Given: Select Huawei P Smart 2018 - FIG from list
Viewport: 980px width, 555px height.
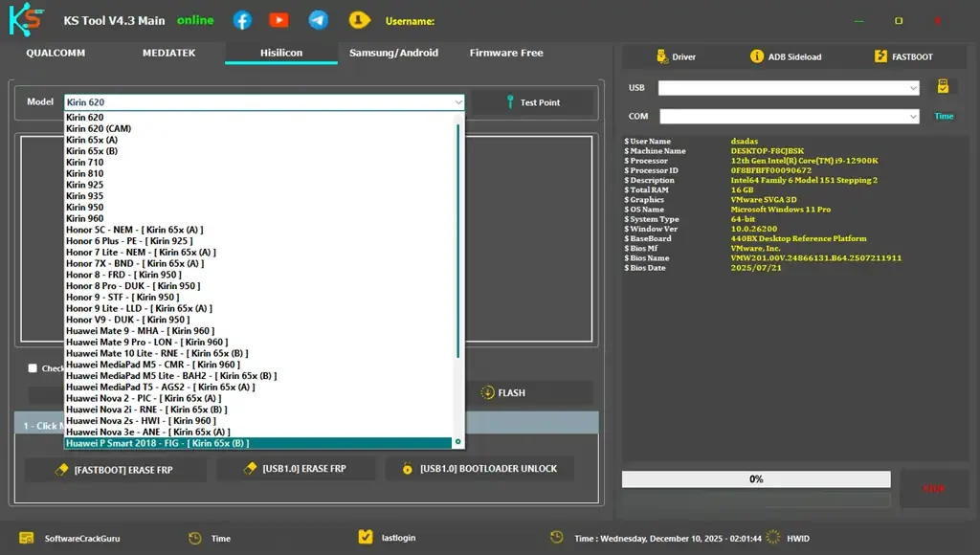Looking at the screenshot, I should pos(158,443).
